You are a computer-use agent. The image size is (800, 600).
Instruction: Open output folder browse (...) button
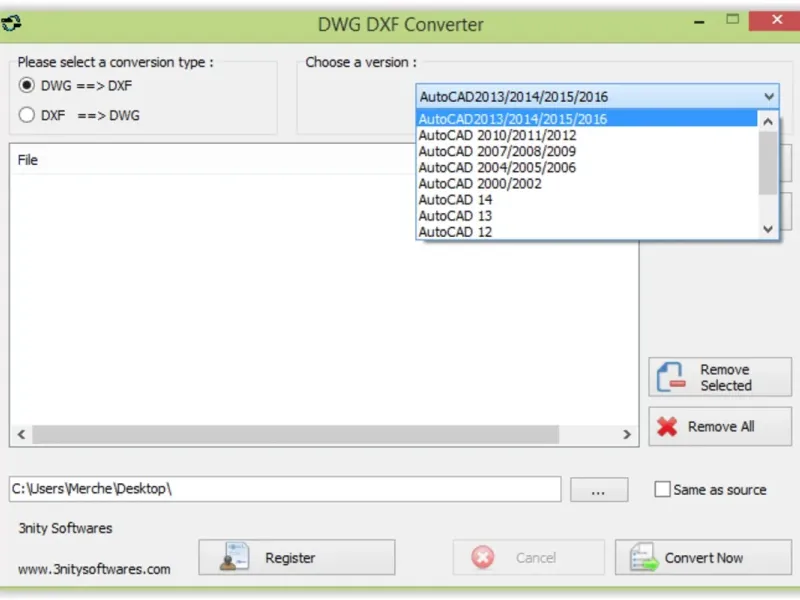pyautogui.click(x=599, y=490)
